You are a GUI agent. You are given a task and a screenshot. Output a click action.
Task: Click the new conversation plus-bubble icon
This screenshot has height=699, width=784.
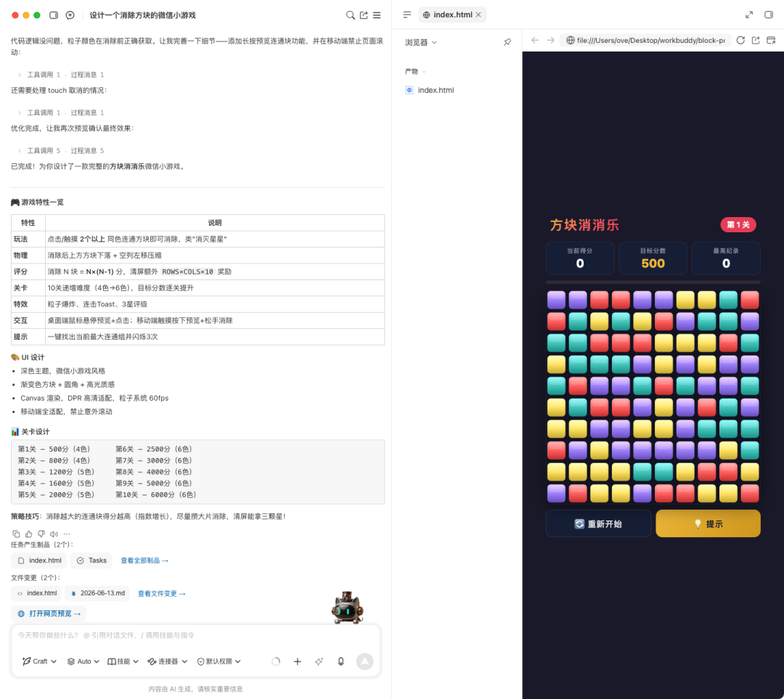click(70, 15)
